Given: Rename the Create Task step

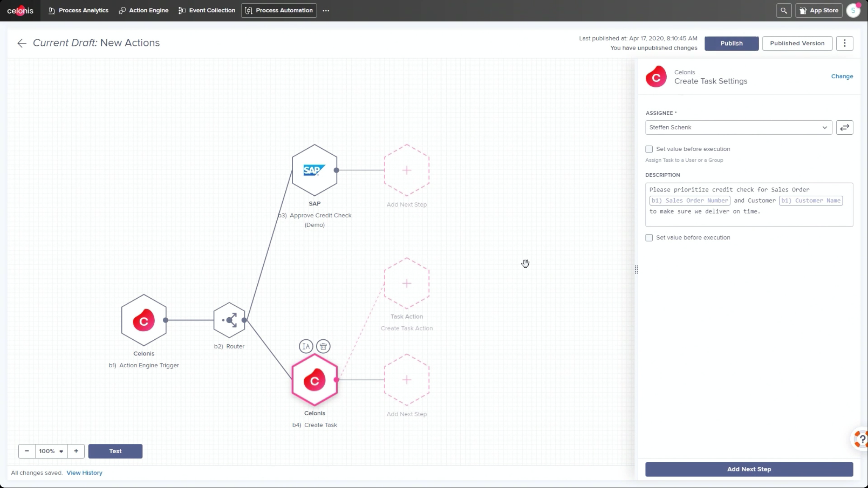Looking at the screenshot, I should (306, 346).
